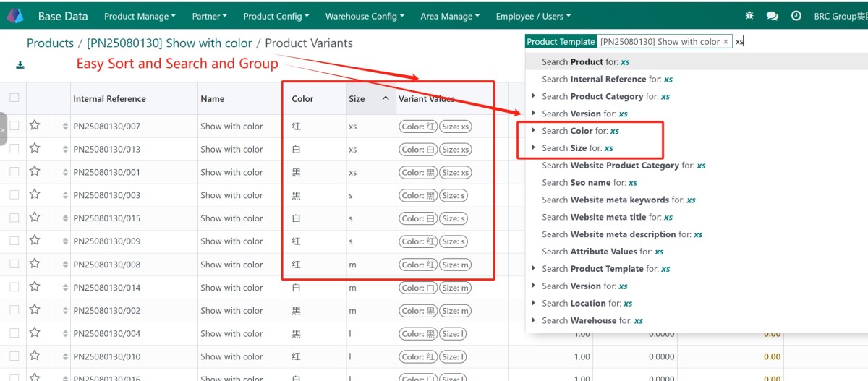
Task: Check the box for PN25080130/007 row
Action: coord(14,126)
